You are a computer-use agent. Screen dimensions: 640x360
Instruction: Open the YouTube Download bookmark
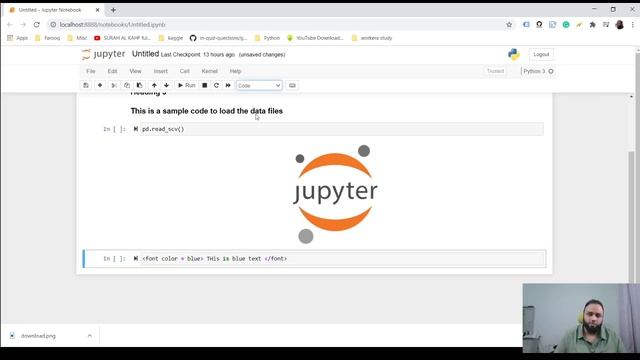[x=315, y=38]
